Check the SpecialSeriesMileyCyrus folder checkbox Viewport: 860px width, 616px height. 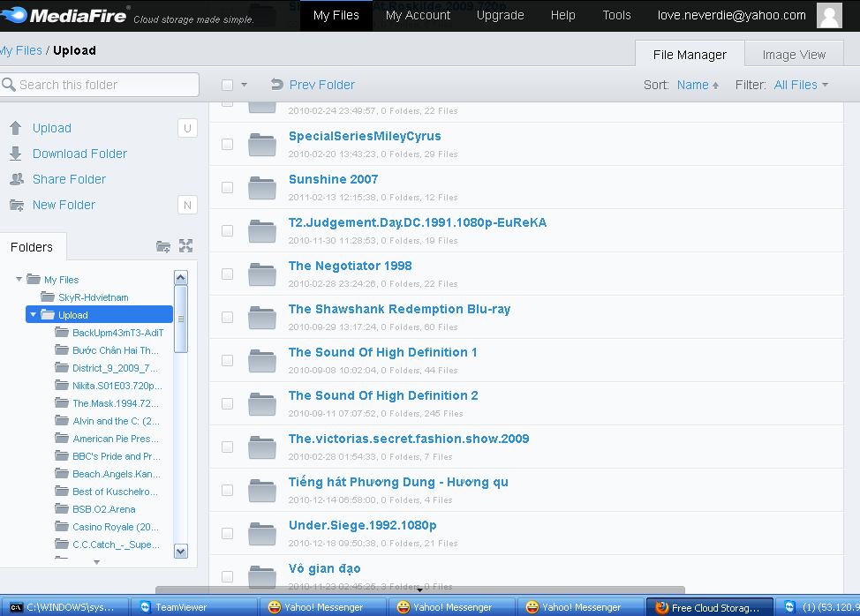click(227, 144)
